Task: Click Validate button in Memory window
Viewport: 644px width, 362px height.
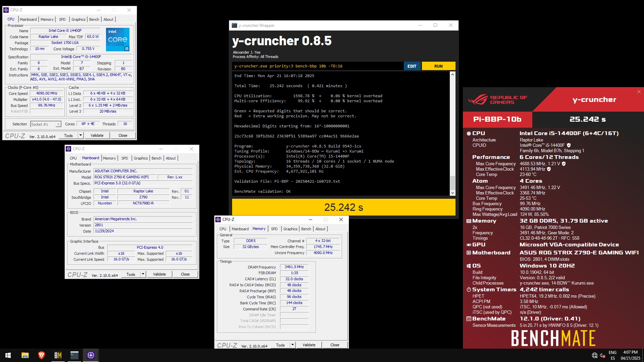Action: tap(309, 345)
